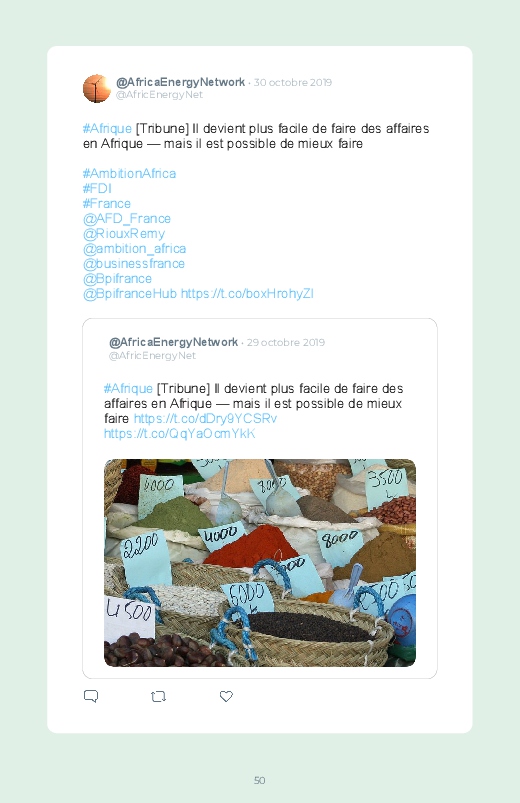Image resolution: width=520 pixels, height=803 pixels.
Task: Open the @businessfrance mention
Action: pyautogui.click(x=134, y=264)
